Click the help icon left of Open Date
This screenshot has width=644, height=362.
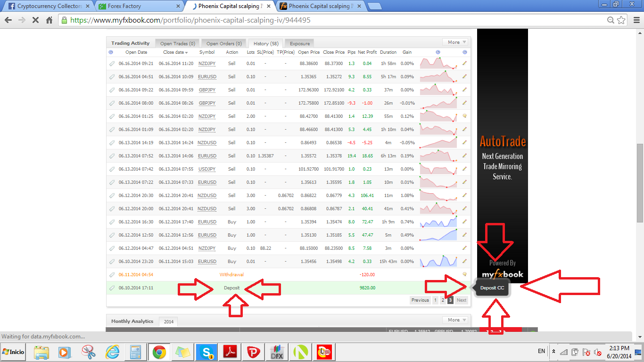[111, 52]
